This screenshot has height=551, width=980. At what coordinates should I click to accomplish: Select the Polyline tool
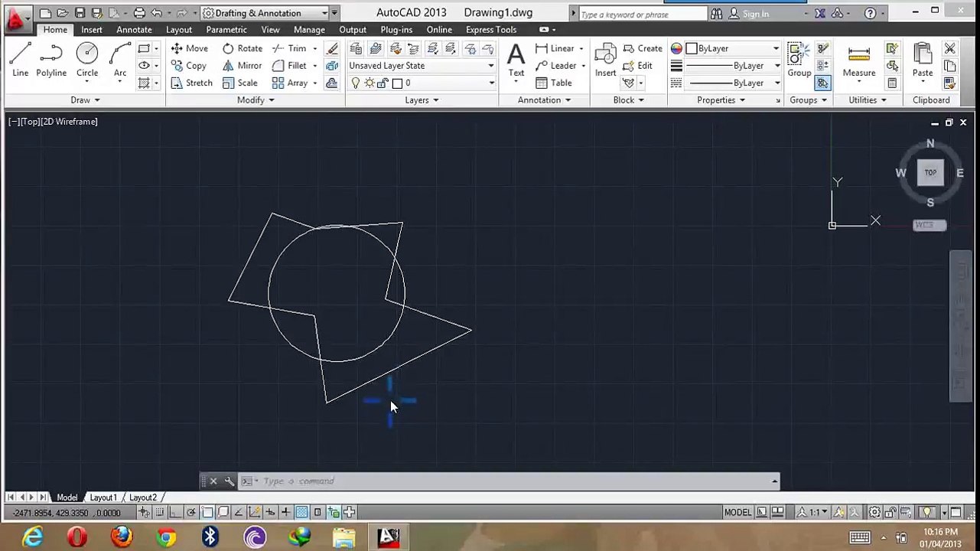pos(51,60)
